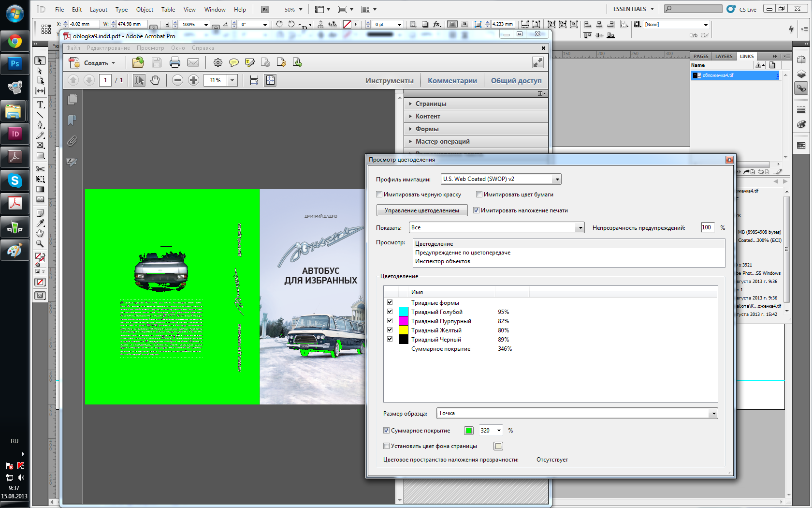Image resolution: width=812 pixels, height=508 pixels.
Task: Open the InDesign Object menu
Action: coord(145,10)
